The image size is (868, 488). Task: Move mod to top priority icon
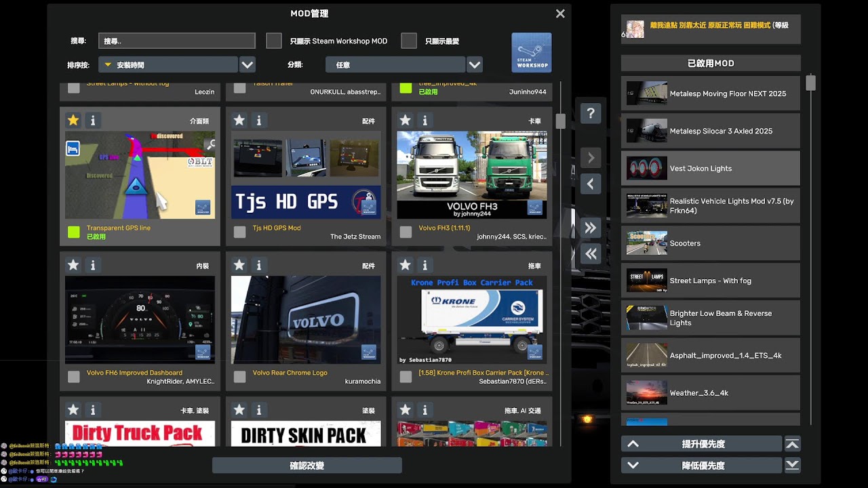point(792,444)
